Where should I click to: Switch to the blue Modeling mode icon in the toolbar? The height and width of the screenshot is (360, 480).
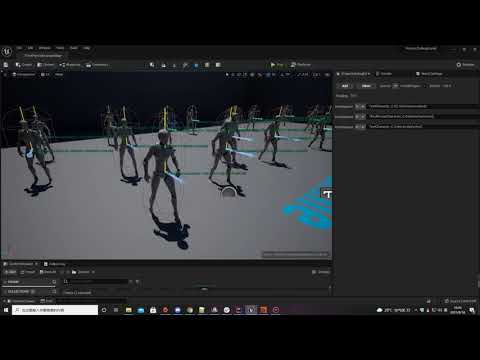tap(196, 65)
